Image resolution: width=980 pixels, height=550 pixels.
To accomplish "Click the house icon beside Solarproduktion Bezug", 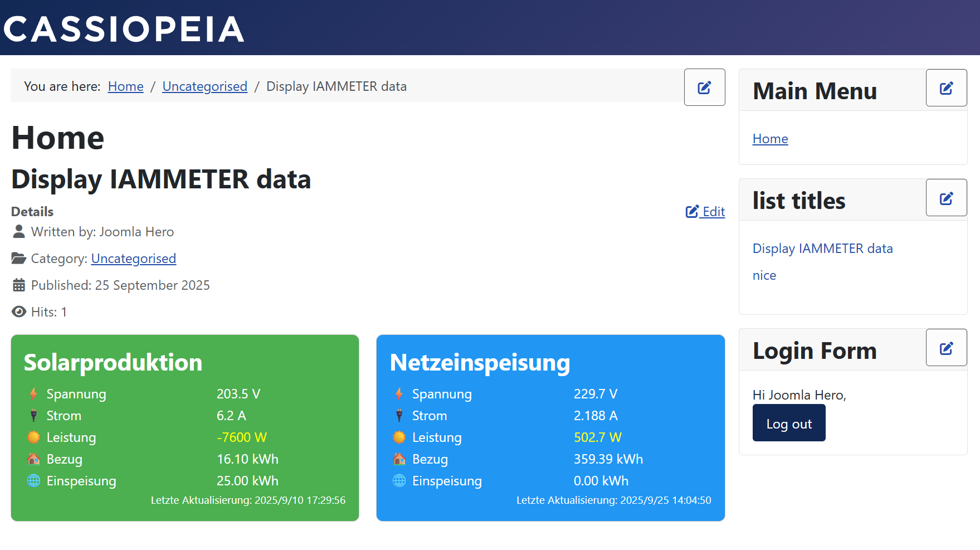I will [x=34, y=459].
